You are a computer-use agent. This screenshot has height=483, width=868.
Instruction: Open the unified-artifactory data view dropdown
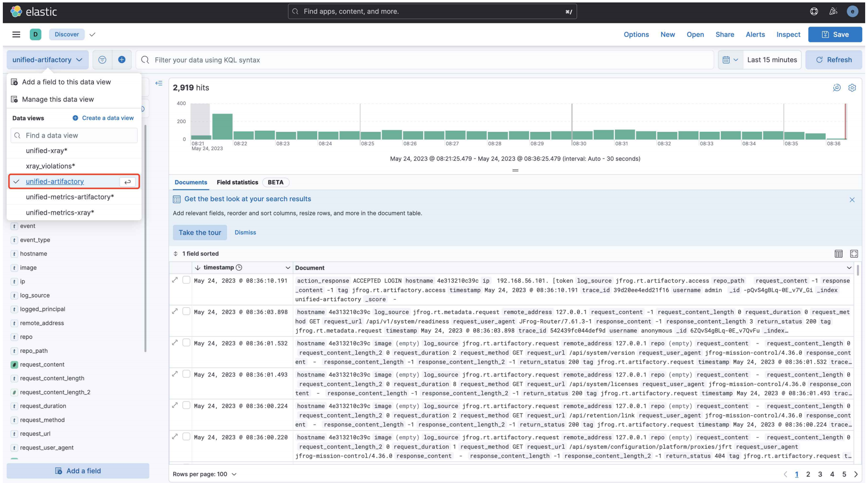pyautogui.click(x=48, y=60)
